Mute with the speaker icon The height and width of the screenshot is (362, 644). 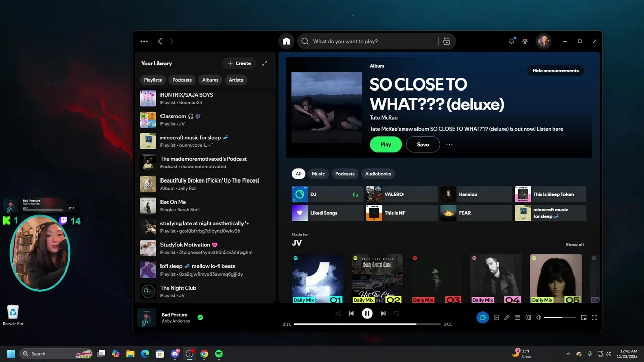point(539,317)
